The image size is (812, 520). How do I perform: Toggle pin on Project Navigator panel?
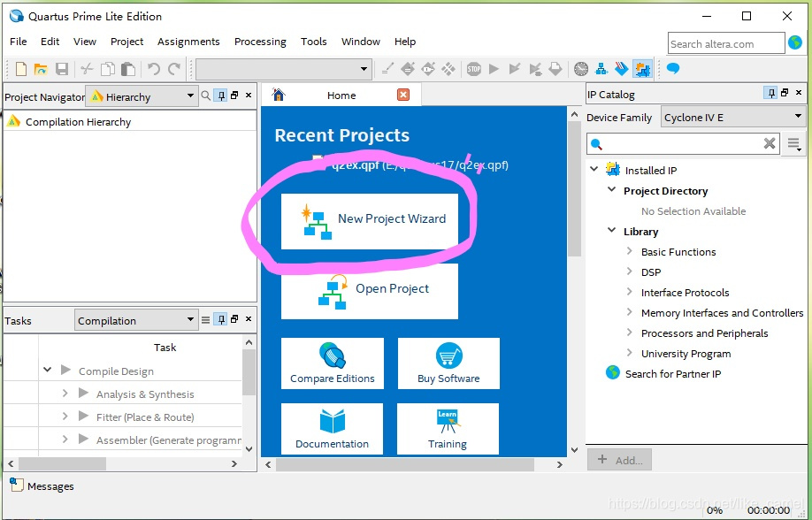[221, 96]
